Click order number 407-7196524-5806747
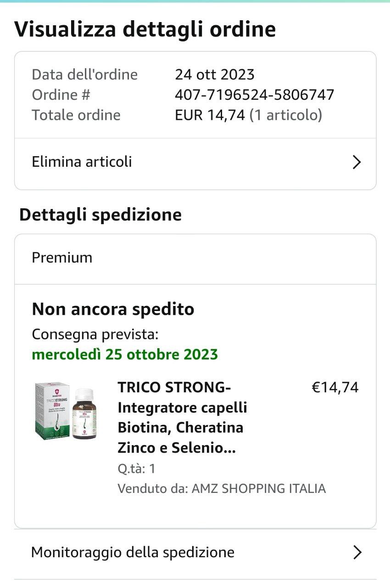Viewport: 390px width, 588px height. pyautogui.click(x=254, y=95)
